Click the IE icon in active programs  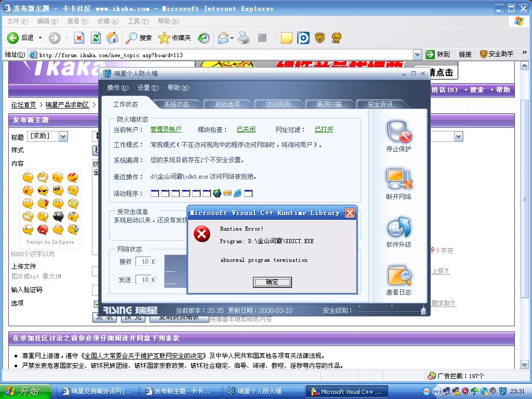238,193
